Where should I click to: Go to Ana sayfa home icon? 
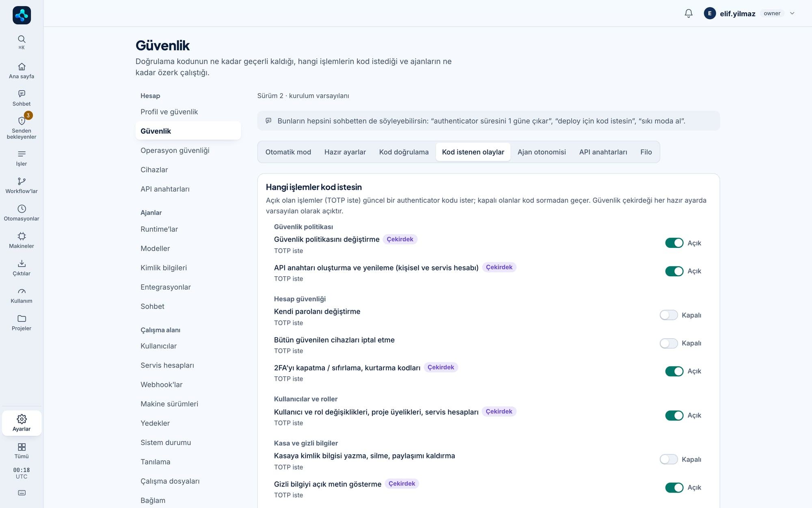pyautogui.click(x=22, y=66)
